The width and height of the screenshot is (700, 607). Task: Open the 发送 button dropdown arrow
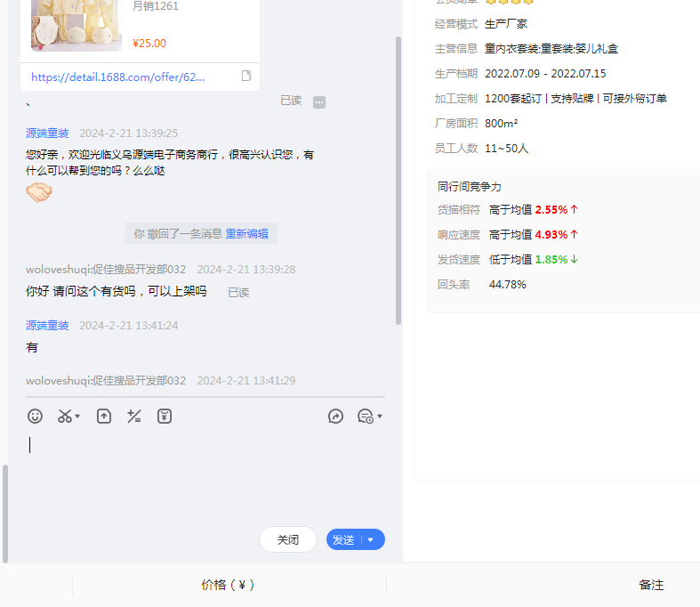pyautogui.click(x=371, y=539)
